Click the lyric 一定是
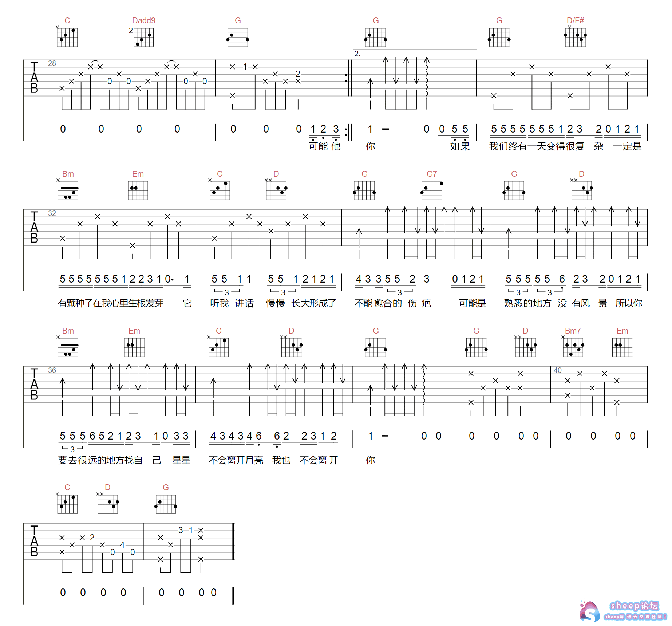The height and width of the screenshot is (626, 672). (x=627, y=146)
